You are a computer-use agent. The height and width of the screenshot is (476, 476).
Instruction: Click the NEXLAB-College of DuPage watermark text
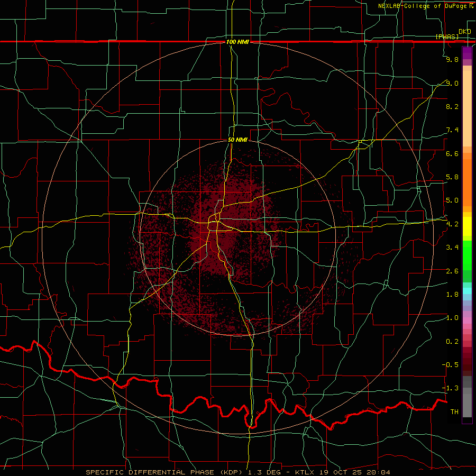coord(425,6)
